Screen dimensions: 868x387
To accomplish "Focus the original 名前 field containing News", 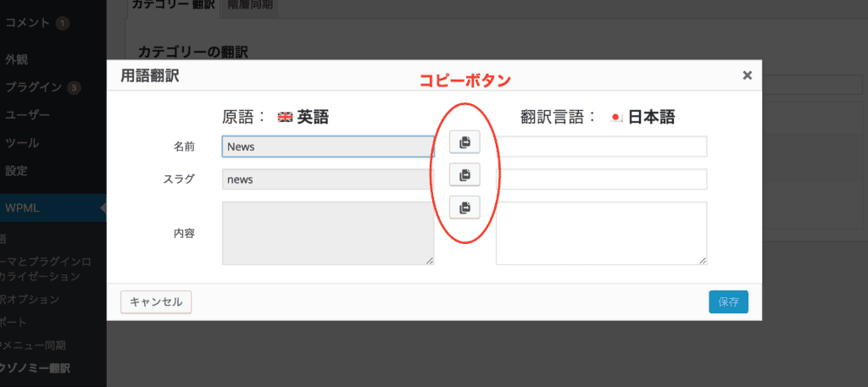I will (328, 147).
